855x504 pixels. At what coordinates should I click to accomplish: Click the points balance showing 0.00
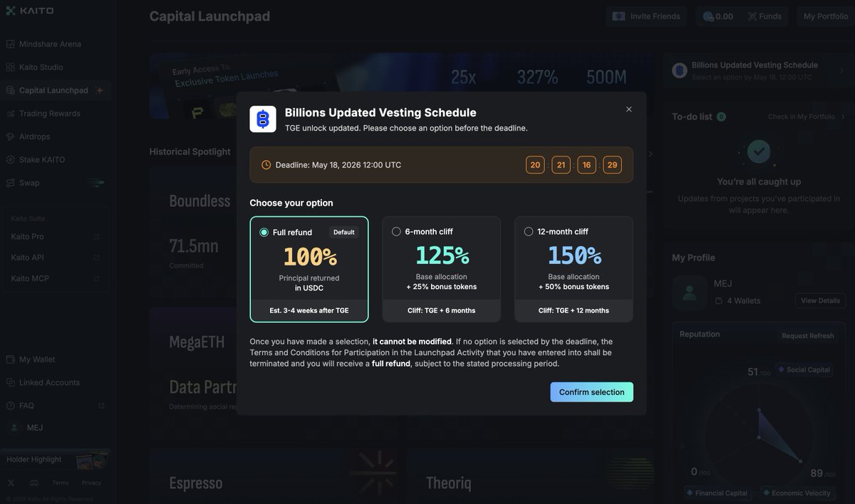(717, 16)
